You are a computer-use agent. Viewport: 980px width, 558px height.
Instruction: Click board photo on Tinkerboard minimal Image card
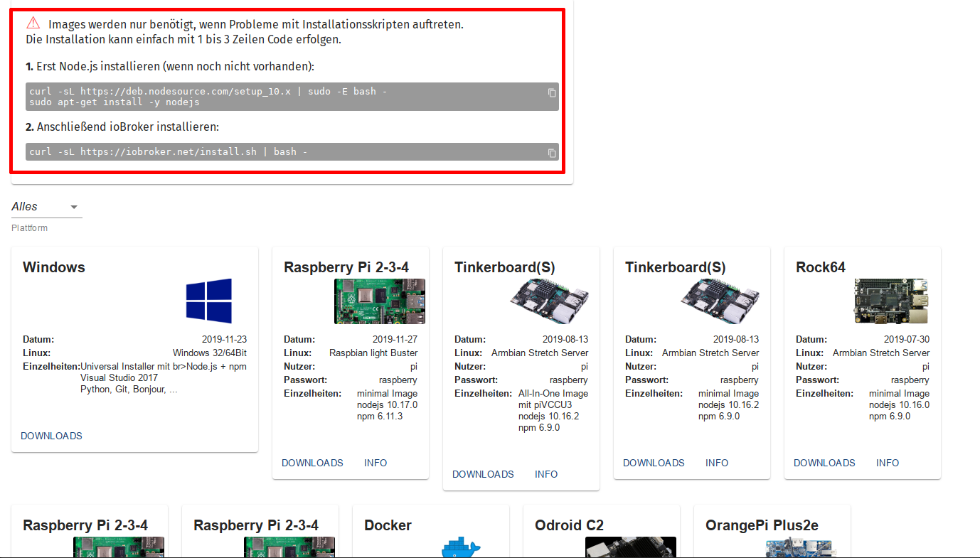click(x=721, y=301)
